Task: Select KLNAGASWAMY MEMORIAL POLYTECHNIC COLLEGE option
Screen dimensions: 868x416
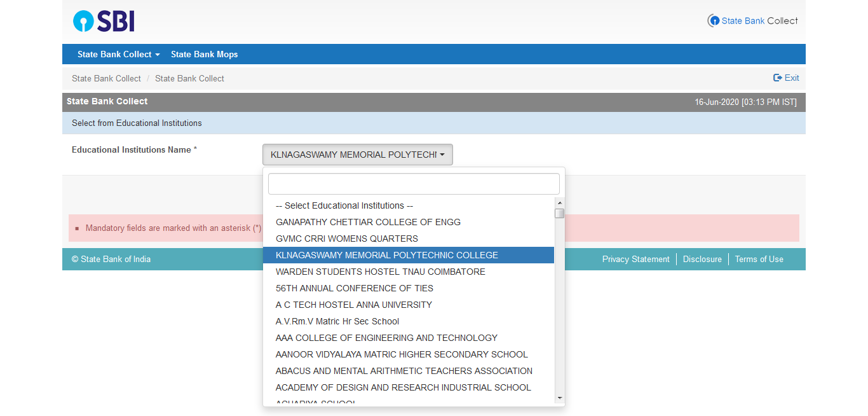Action: click(409, 255)
